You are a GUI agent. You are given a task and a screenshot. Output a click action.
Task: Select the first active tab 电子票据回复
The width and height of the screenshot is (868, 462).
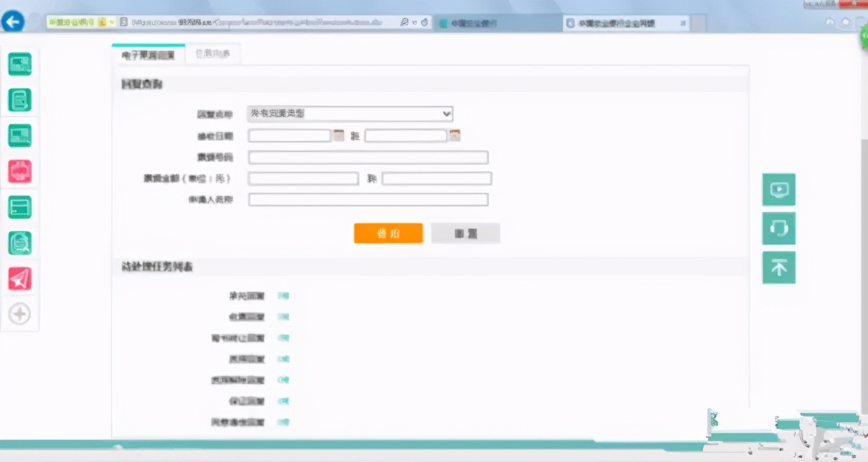(147, 54)
